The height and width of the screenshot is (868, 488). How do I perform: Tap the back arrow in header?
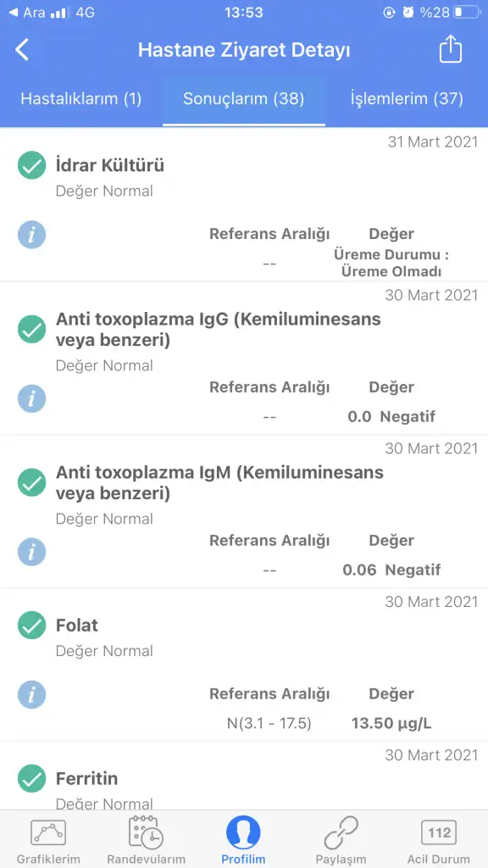[x=22, y=50]
